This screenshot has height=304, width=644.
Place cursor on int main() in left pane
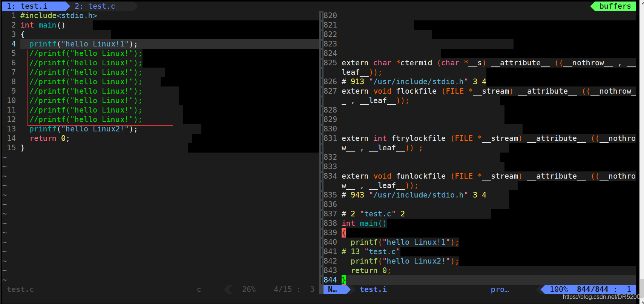pos(43,25)
